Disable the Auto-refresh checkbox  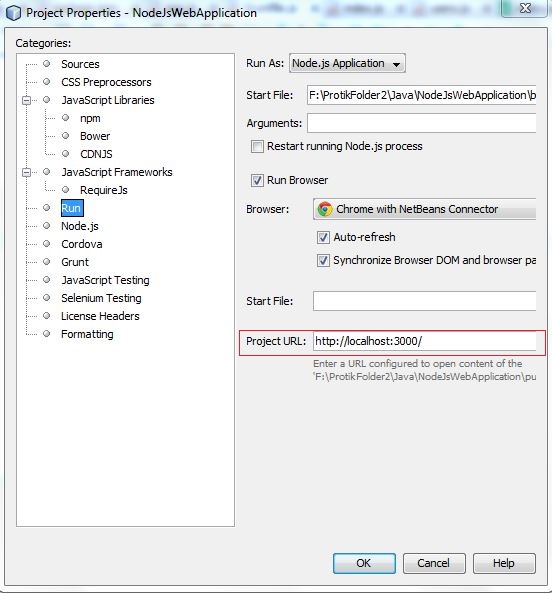(323, 238)
